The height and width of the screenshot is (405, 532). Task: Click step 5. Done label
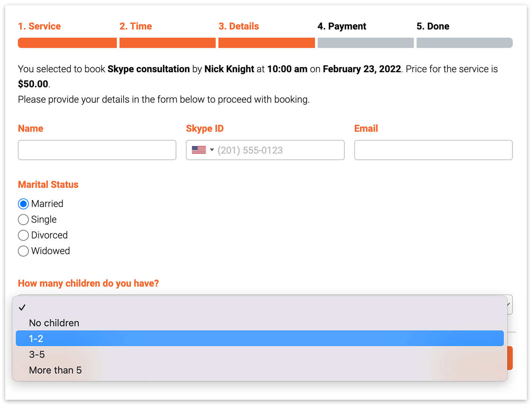click(433, 26)
